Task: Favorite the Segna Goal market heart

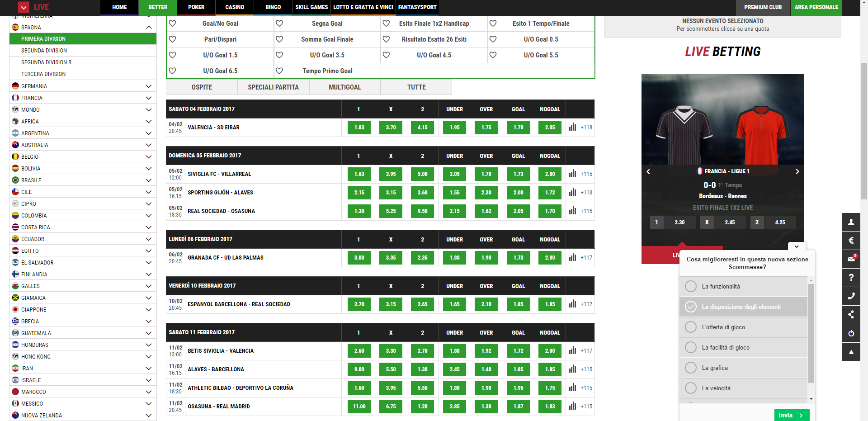Action: (x=279, y=24)
